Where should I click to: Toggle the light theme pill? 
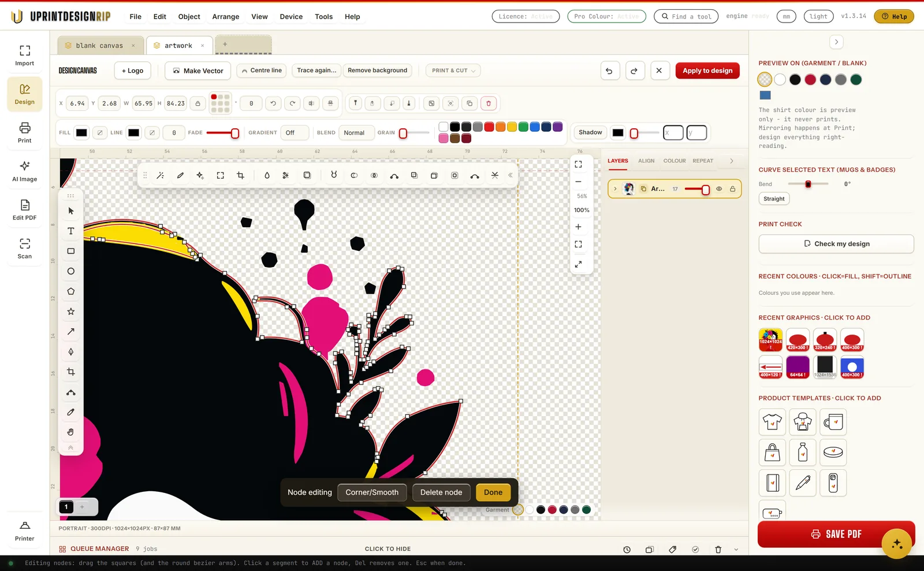click(x=818, y=16)
